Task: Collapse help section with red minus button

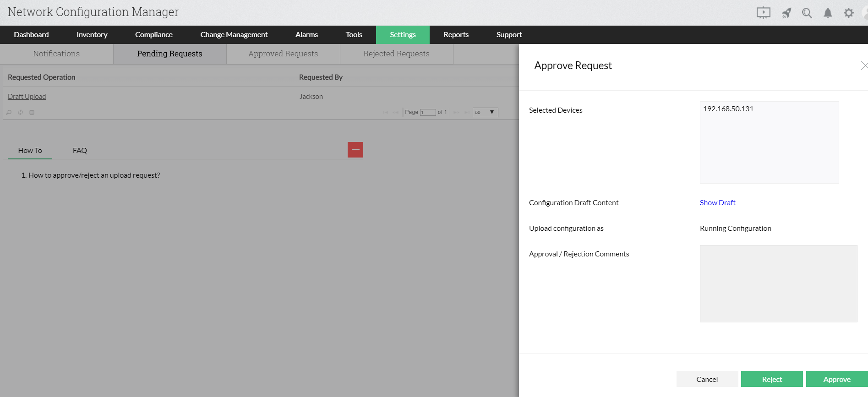Action: (355, 150)
